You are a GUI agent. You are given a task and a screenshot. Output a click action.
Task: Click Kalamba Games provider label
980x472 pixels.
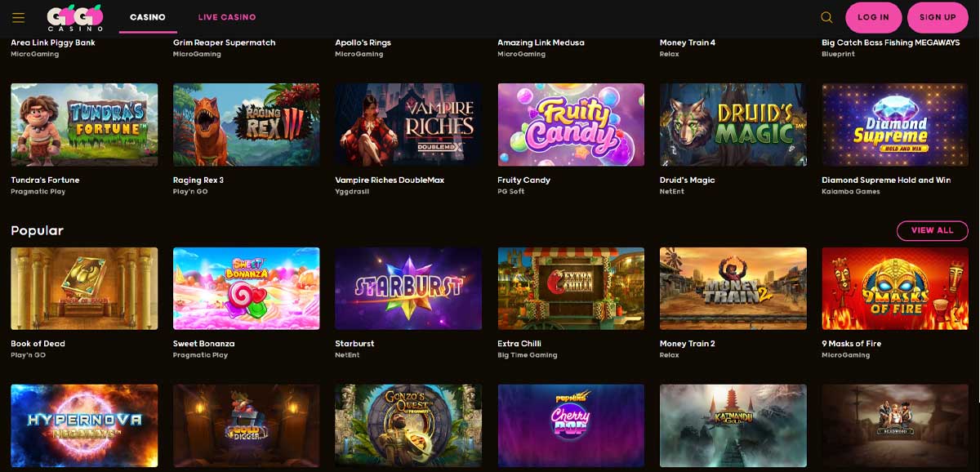pos(851,192)
